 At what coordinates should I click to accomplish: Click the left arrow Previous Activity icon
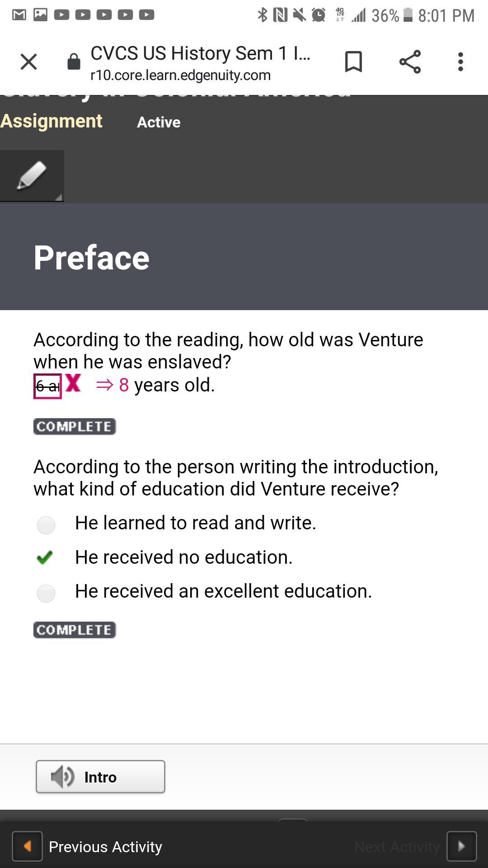pyautogui.click(x=27, y=846)
